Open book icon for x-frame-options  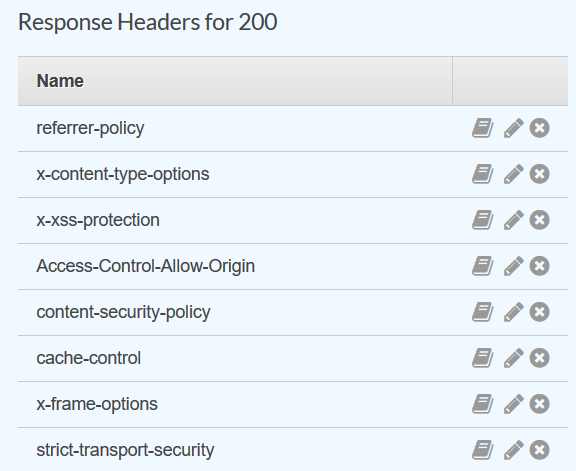pyautogui.click(x=483, y=404)
